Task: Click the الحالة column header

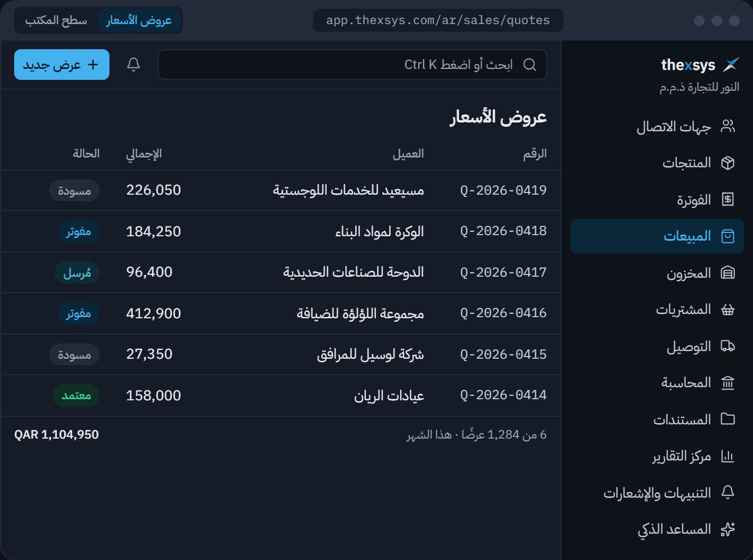Action: (x=86, y=154)
